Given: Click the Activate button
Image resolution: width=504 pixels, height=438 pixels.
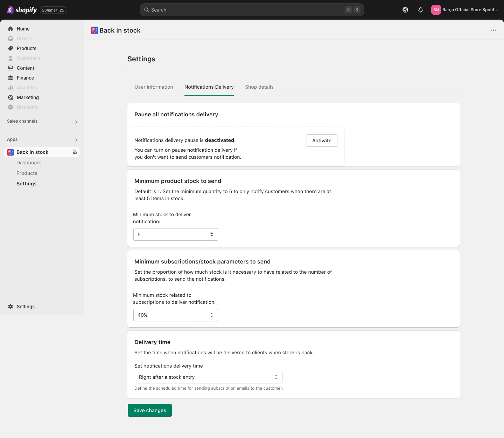Looking at the screenshot, I should (322, 141).
